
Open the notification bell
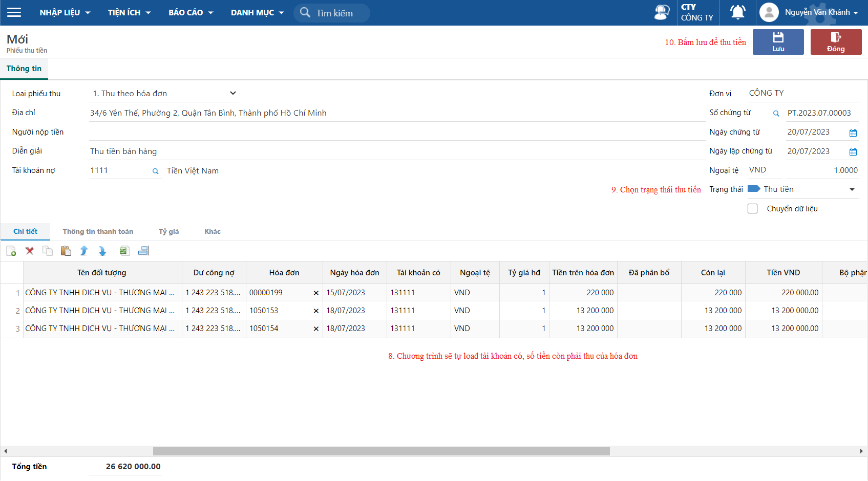pos(737,12)
